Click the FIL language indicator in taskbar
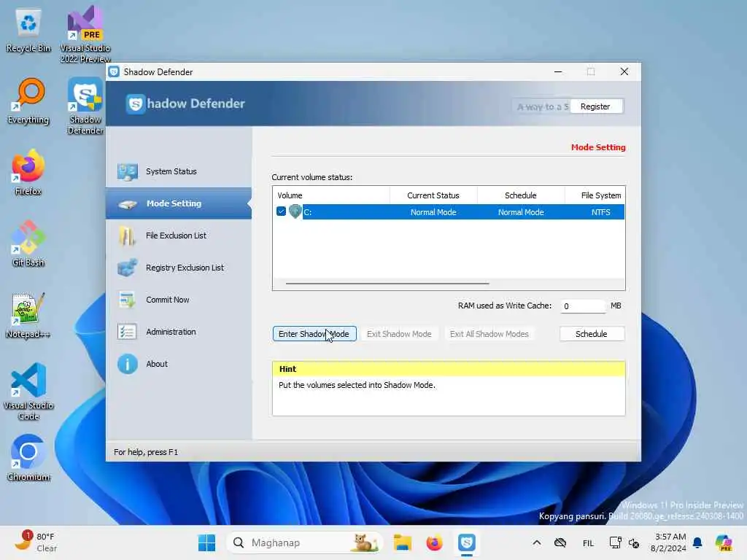Viewport: 747px width, 560px height. pyautogui.click(x=589, y=542)
